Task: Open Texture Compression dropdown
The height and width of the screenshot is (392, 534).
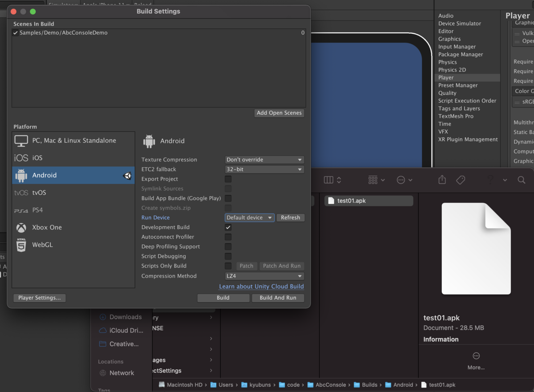Action: [264, 160]
